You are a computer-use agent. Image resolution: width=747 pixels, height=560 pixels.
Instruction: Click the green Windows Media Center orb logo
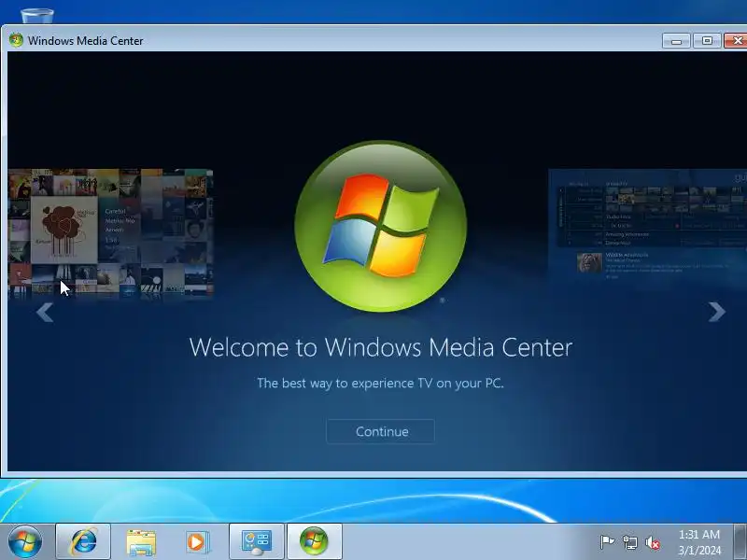point(381,226)
